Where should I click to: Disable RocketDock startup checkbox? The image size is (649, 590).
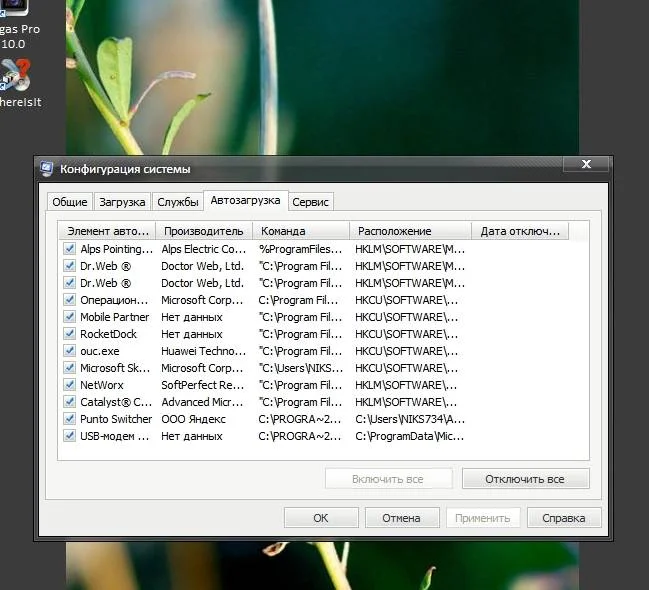click(69, 334)
